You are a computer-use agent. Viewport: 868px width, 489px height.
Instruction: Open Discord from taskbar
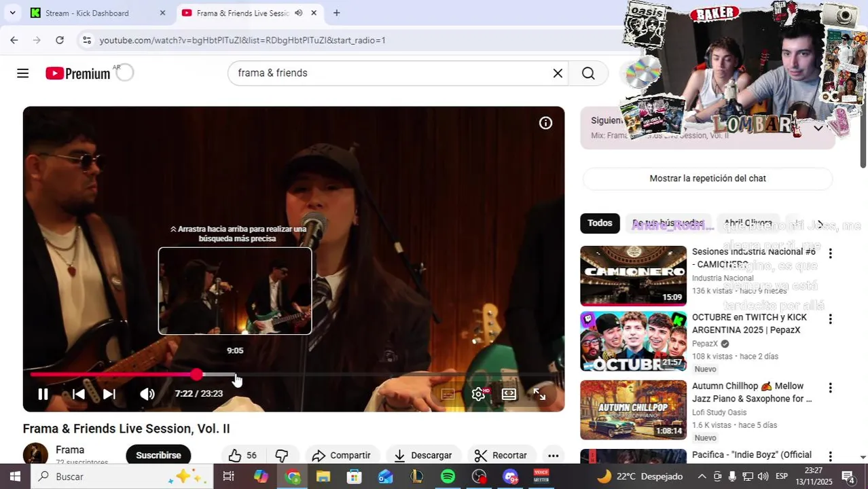coord(510,477)
